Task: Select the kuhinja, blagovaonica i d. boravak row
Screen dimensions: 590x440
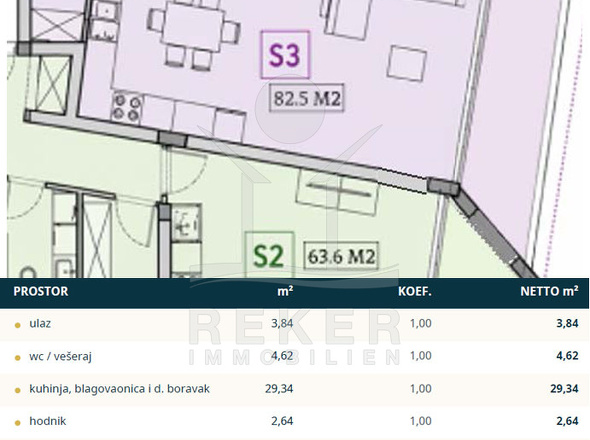Action: click(x=295, y=390)
